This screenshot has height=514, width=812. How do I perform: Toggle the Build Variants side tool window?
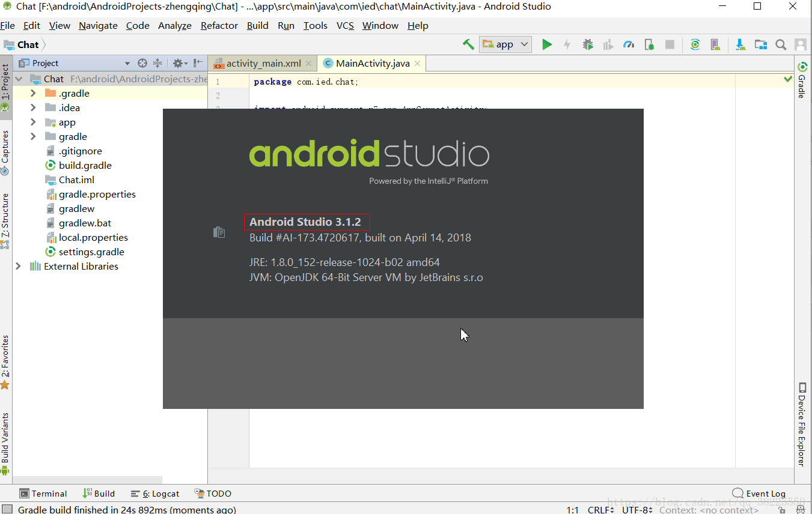click(x=5, y=444)
